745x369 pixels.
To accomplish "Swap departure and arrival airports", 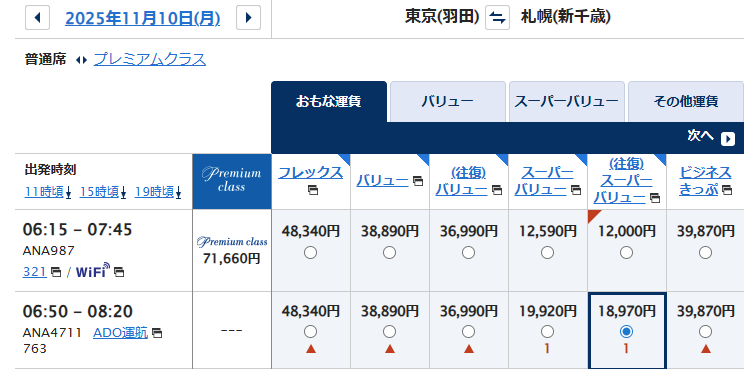I will click(x=497, y=18).
